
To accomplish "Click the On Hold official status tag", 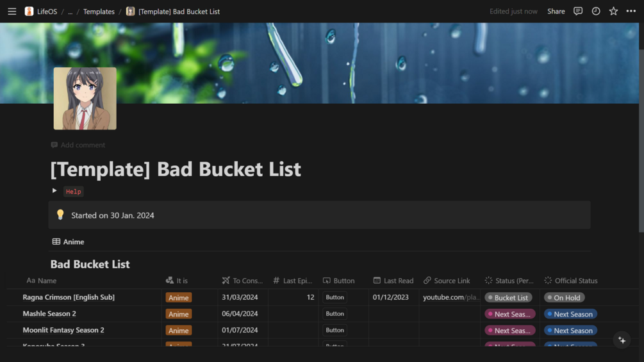I will click(565, 297).
